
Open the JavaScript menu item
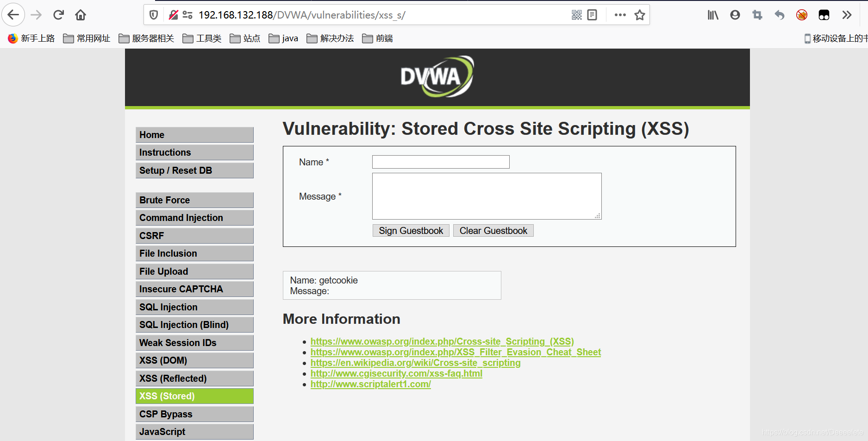click(x=194, y=432)
